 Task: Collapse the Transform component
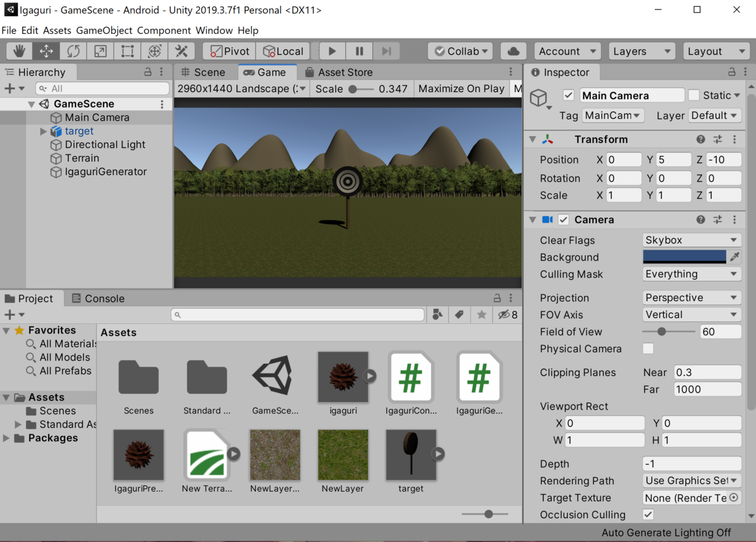click(x=533, y=139)
